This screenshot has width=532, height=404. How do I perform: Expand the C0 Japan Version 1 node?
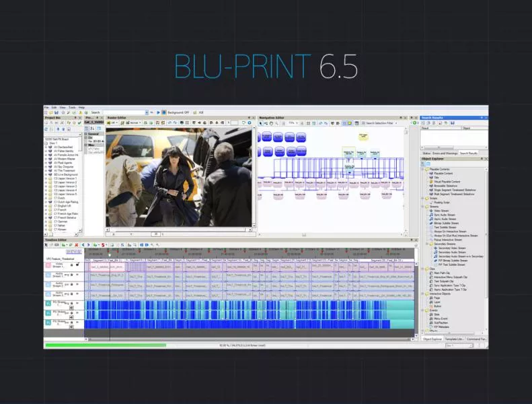[46, 178]
